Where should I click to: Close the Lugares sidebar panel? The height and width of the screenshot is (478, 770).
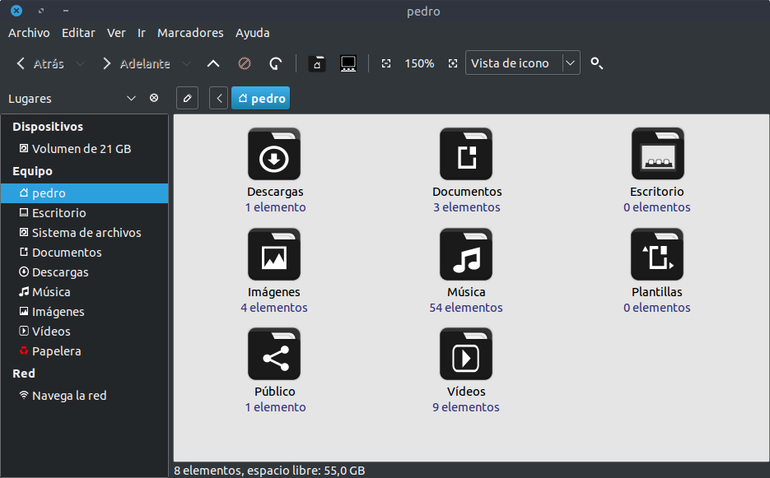pyautogui.click(x=154, y=98)
